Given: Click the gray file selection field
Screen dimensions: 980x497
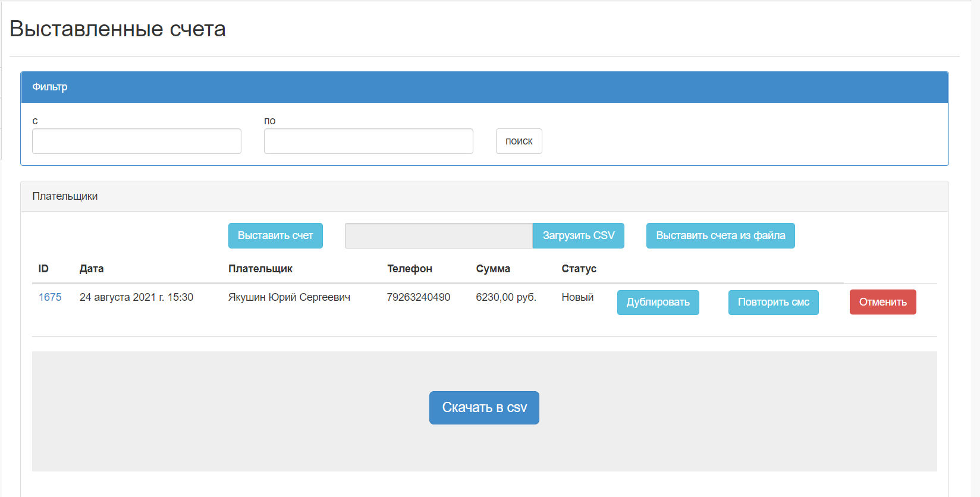Looking at the screenshot, I should coord(438,236).
